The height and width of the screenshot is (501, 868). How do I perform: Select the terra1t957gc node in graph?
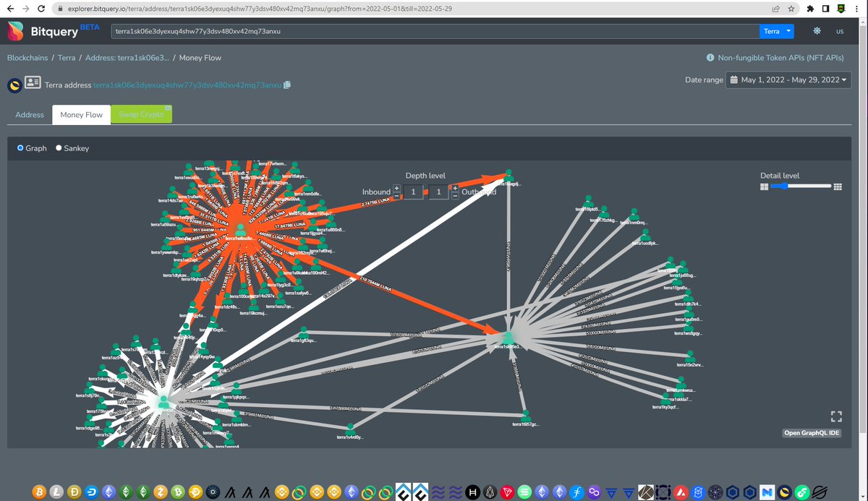tap(525, 415)
